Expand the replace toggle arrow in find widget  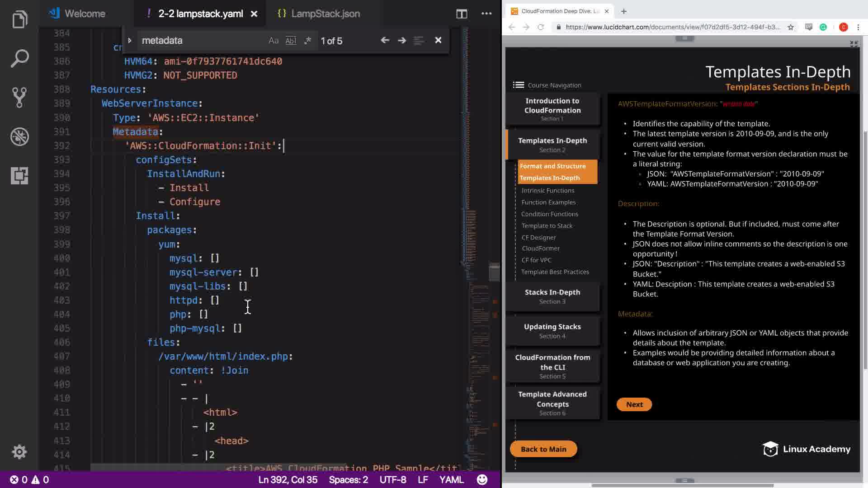click(x=130, y=41)
